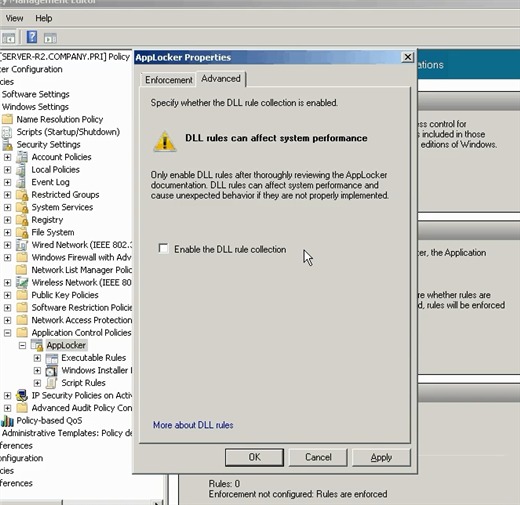Click "Rules: 0" status text

pos(224,484)
